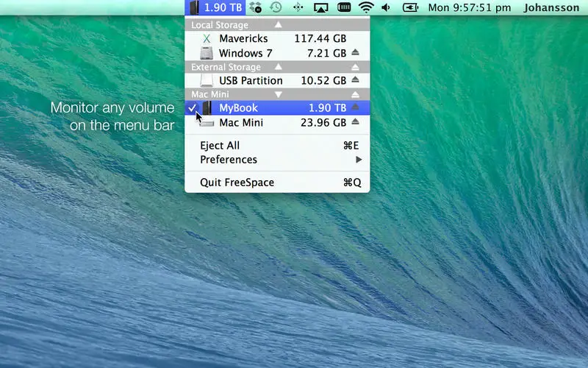Click the Mavericks X volume icon
The height and width of the screenshot is (368, 588).
(x=207, y=38)
